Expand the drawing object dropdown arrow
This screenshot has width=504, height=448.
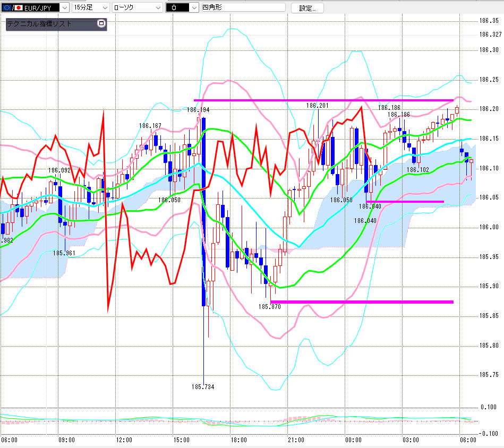(194, 8)
